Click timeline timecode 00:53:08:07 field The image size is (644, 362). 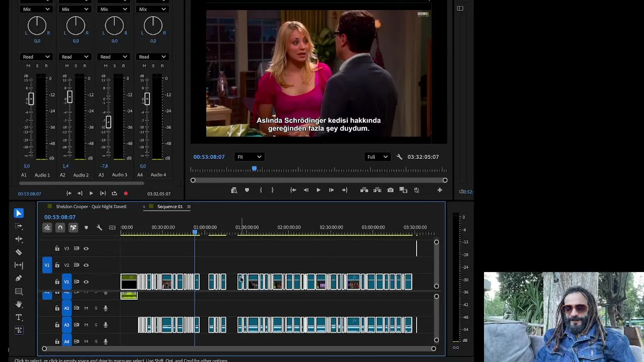60,217
